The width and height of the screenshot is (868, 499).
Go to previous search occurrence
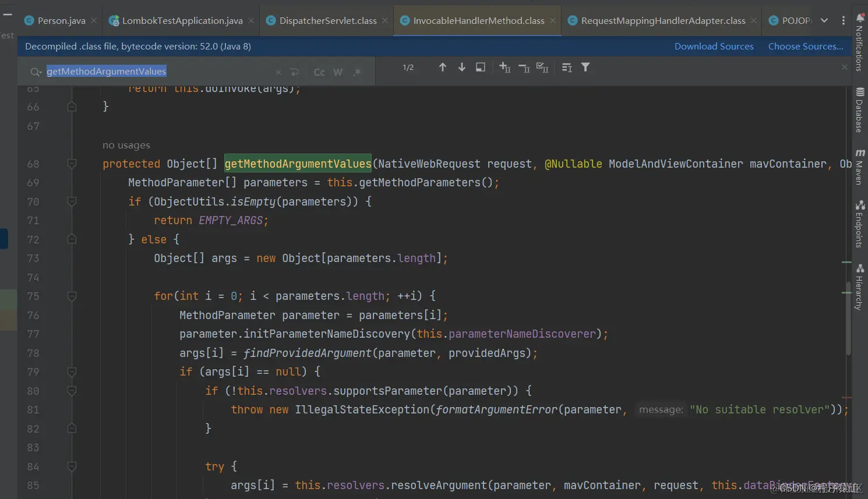click(x=443, y=68)
